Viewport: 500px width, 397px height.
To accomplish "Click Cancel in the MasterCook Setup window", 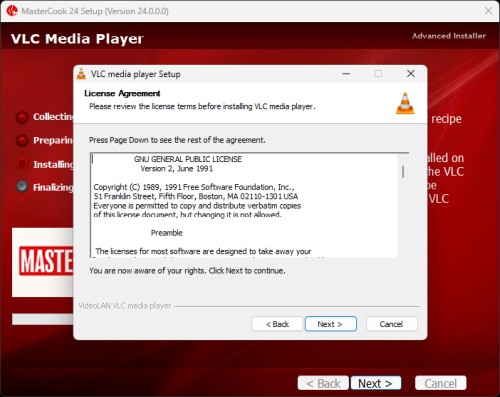I will coord(441,383).
